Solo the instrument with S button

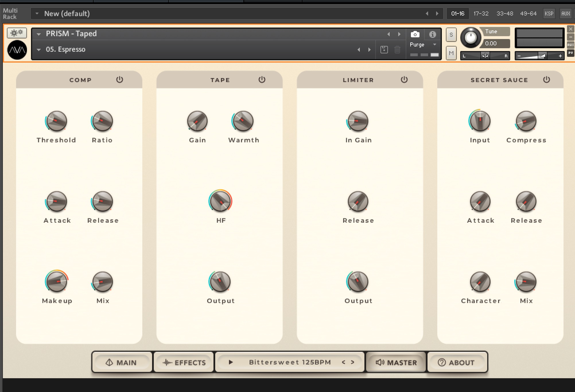point(451,35)
